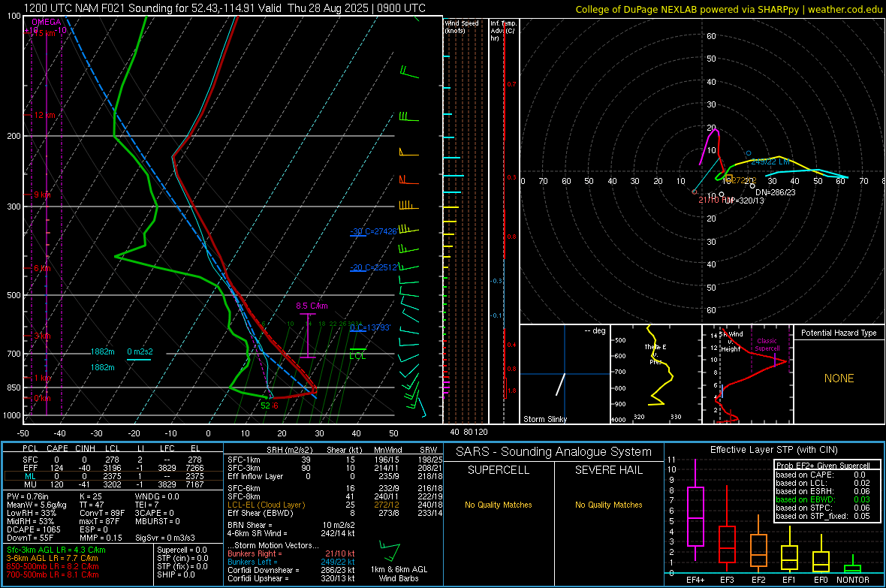886x588 pixels.
Task: Click the -30 C=27426' level label
Action: coord(374,231)
